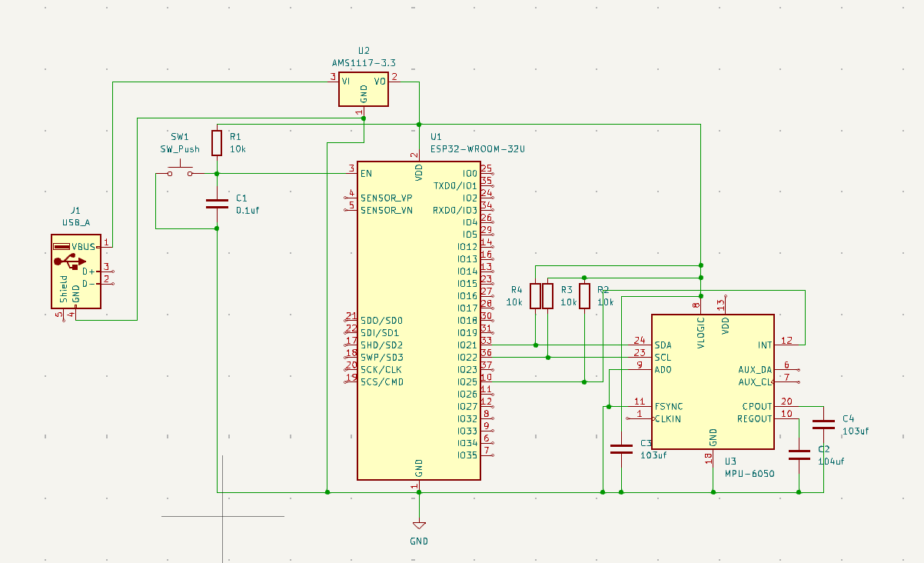Image resolution: width=924 pixels, height=563 pixels.
Task: Pick the R3 pull-up resistor symbol
Action: [x=547, y=296]
